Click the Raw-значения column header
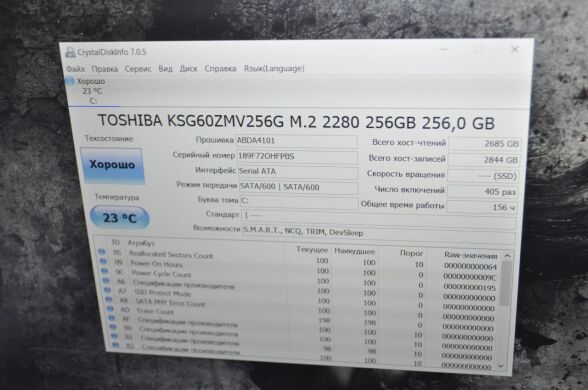 coord(471,255)
